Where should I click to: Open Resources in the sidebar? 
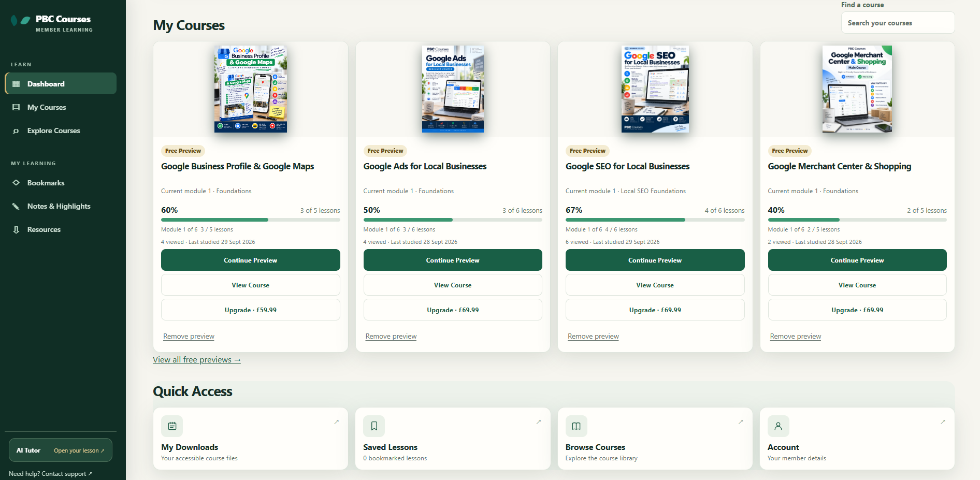click(x=61, y=229)
